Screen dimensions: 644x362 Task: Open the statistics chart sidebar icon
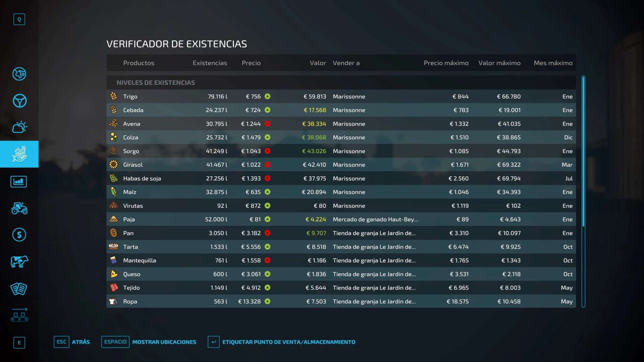pos(19,182)
